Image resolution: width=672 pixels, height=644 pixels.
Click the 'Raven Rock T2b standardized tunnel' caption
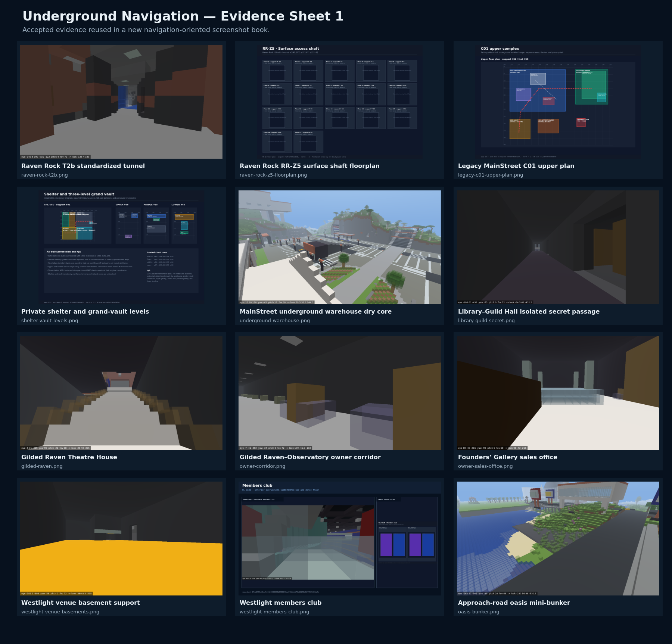point(83,166)
